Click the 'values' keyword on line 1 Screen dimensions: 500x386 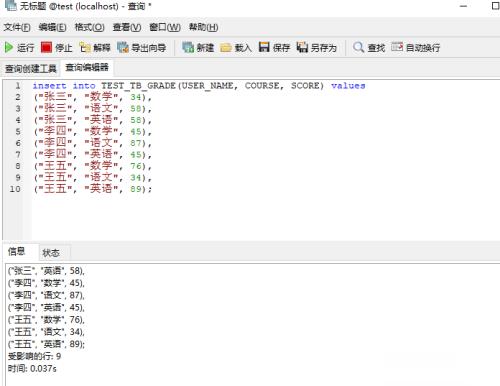coord(348,86)
